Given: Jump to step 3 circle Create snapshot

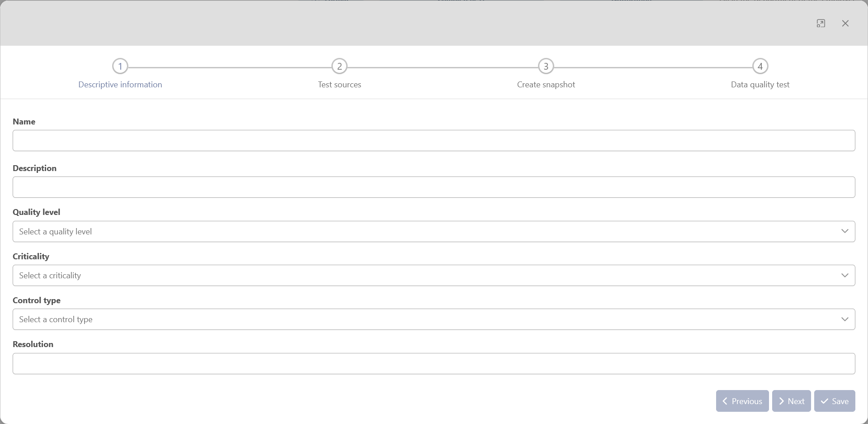Looking at the screenshot, I should (x=546, y=67).
